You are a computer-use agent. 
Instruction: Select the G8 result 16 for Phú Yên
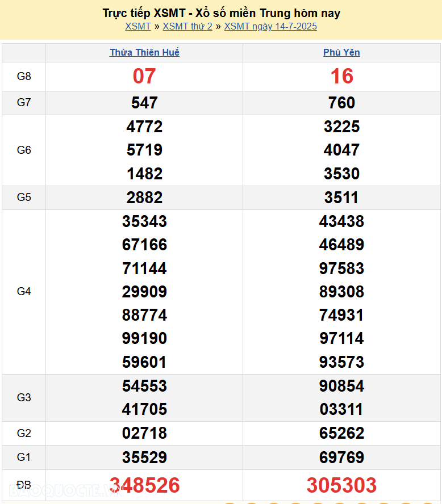(x=341, y=76)
